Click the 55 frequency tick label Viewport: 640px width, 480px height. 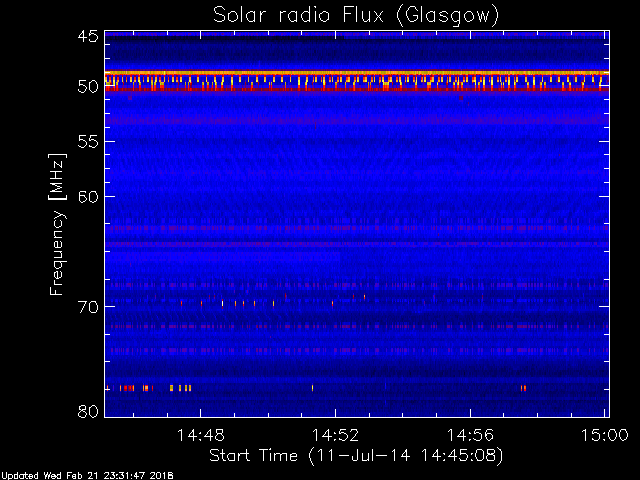(x=88, y=142)
